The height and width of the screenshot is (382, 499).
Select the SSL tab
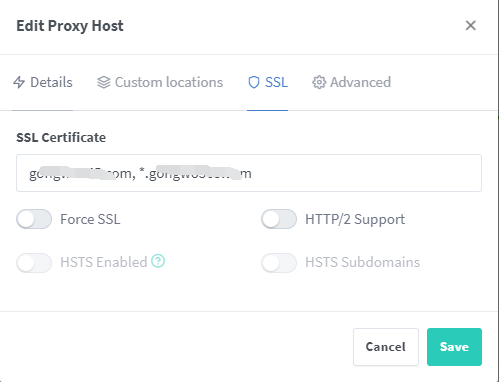268,82
